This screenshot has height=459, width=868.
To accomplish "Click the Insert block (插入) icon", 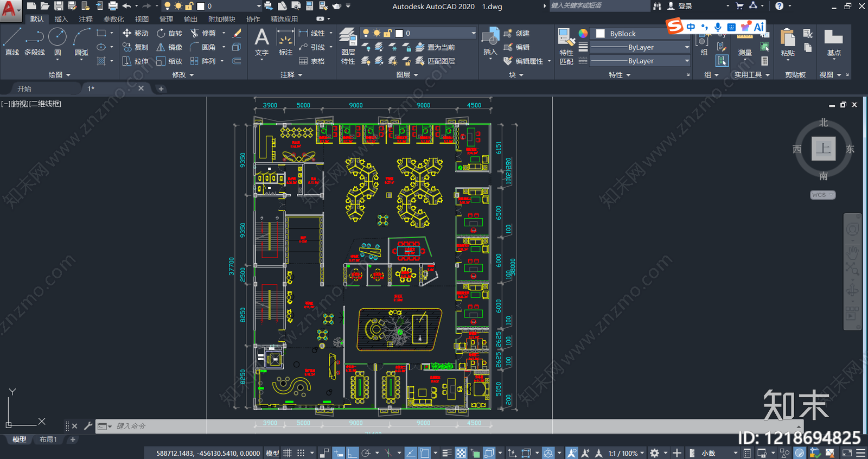I will point(490,42).
